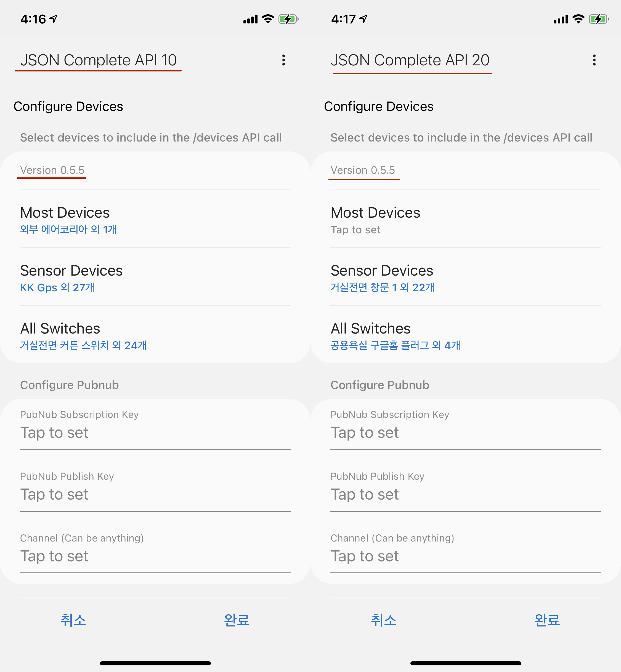Tap the cellular signal icon in the right status bar
This screenshot has height=672, width=621.
click(x=561, y=19)
